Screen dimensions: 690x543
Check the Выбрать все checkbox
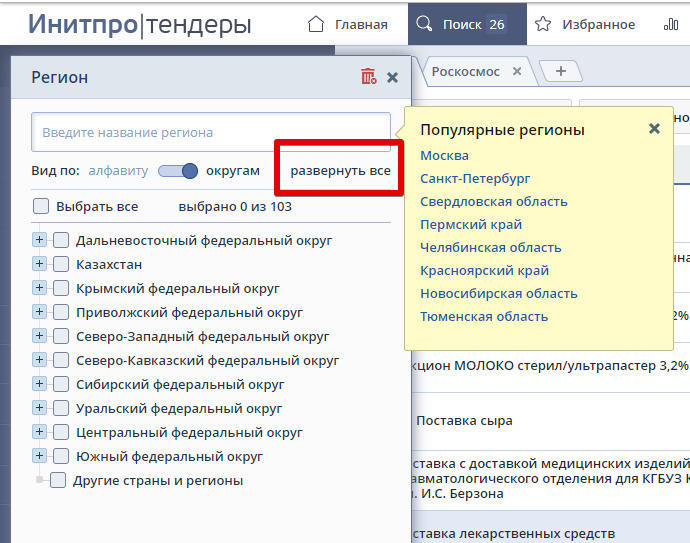tap(41, 207)
